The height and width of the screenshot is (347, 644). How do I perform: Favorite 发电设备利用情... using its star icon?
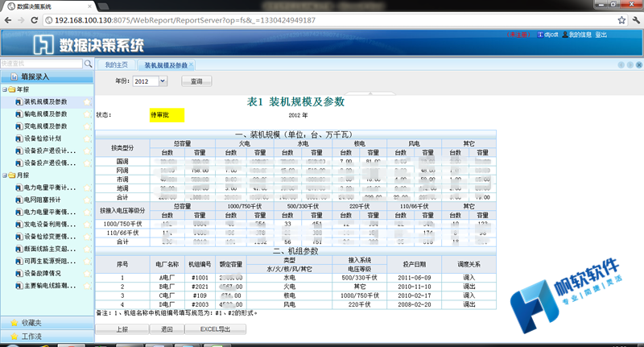[87, 225]
